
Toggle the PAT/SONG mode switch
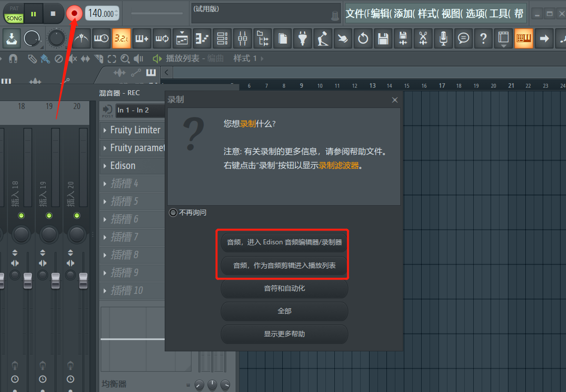(14, 14)
